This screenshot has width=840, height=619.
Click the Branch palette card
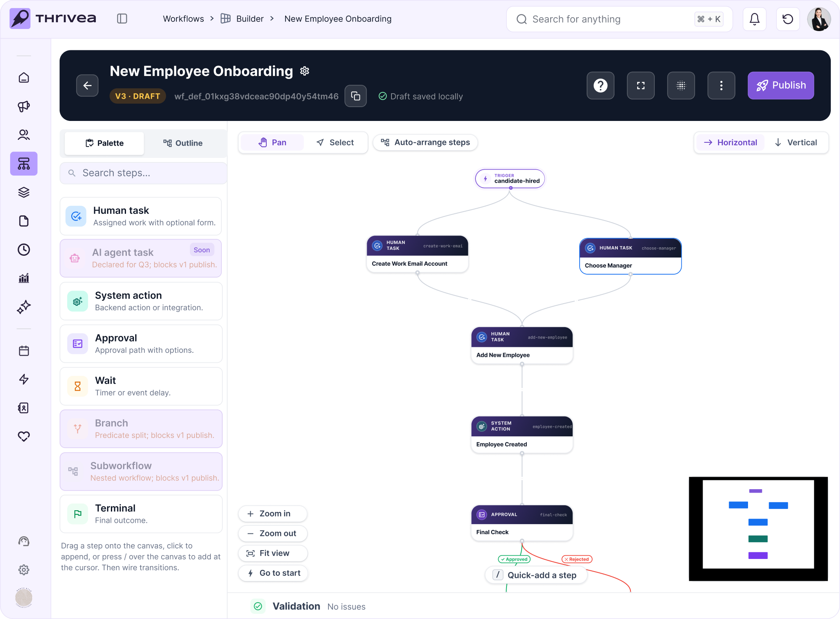(x=141, y=429)
